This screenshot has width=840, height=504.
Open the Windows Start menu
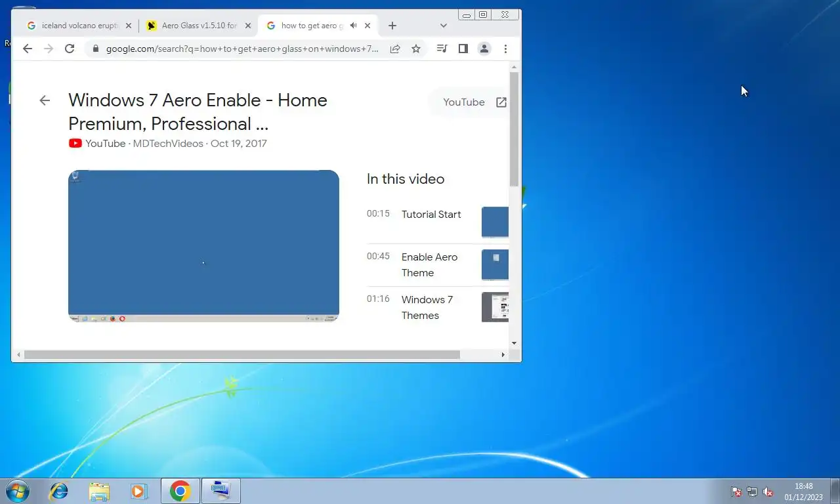coord(18,491)
